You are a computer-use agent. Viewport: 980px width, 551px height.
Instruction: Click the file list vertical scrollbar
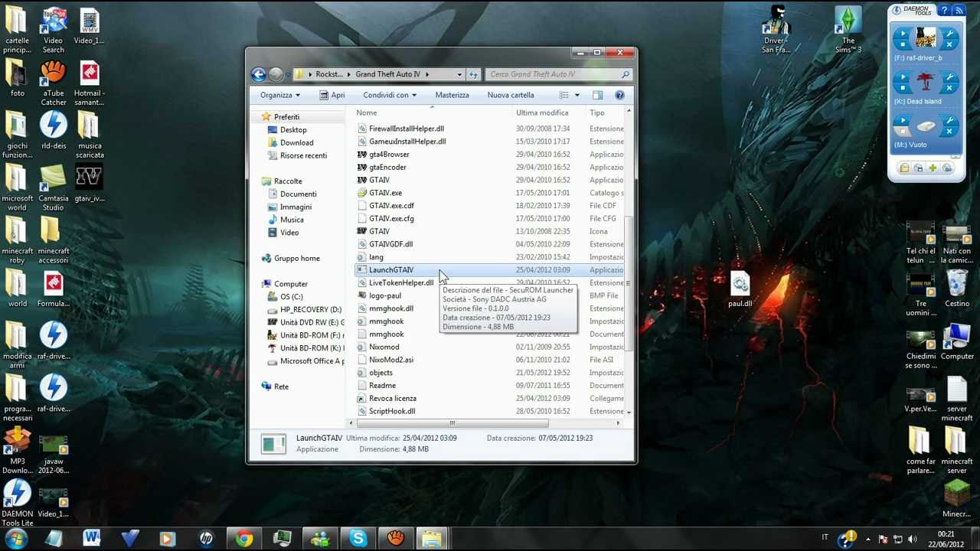click(x=629, y=283)
